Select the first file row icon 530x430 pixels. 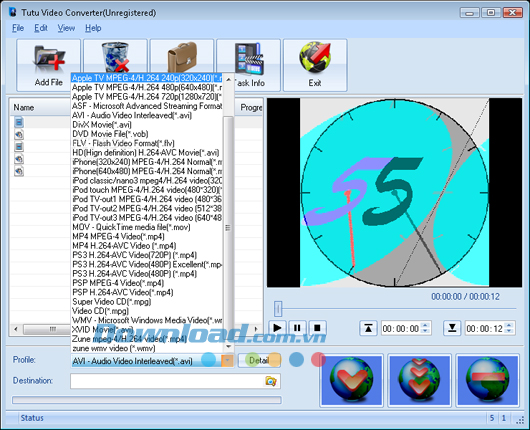point(19,122)
